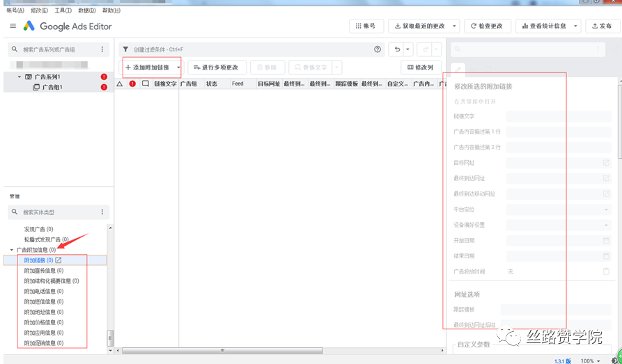Collapse the 广告附加信息 (0) group

tap(12, 250)
